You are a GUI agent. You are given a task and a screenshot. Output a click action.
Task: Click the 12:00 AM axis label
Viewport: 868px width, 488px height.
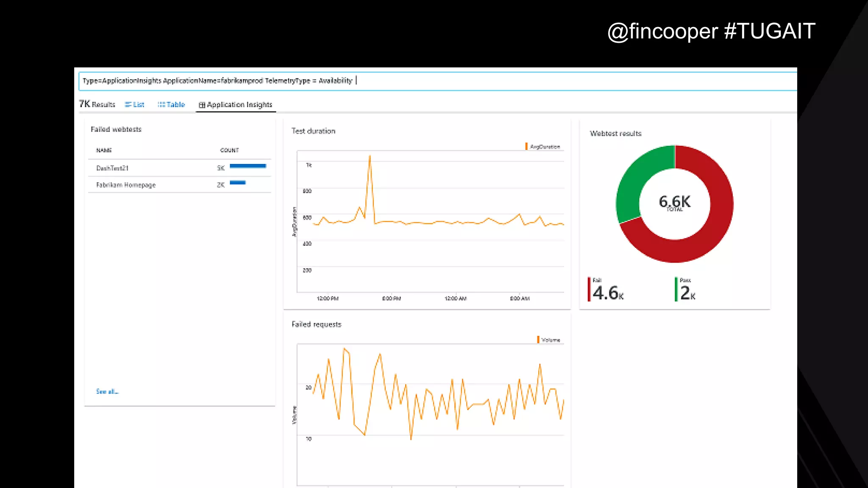click(x=456, y=299)
